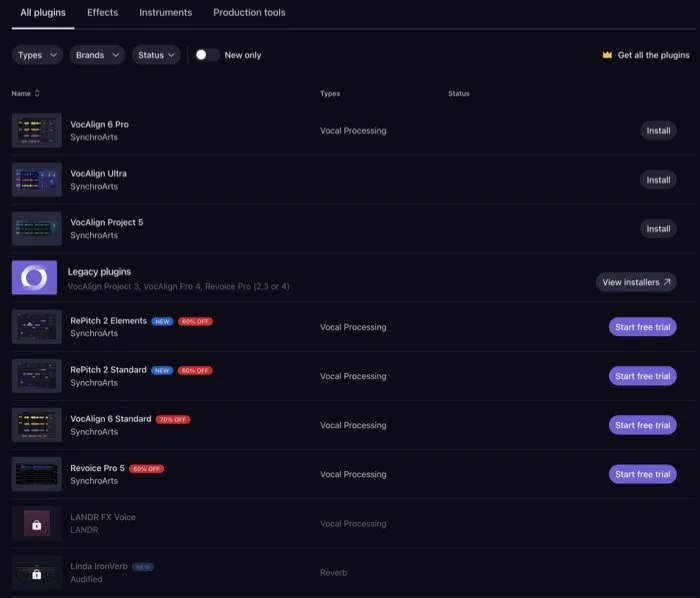Image resolution: width=700 pixels, height=598 pixels.
Task: Open the VocAlign Project 5 thumbnail
Action: 37,228
